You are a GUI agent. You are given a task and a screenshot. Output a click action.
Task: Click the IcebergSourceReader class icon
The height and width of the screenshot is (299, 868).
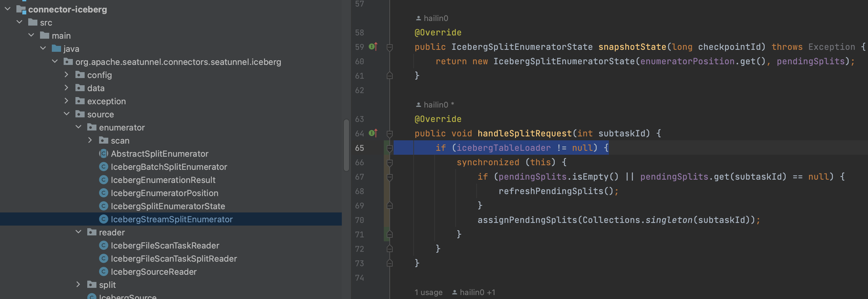click(103, 272)
